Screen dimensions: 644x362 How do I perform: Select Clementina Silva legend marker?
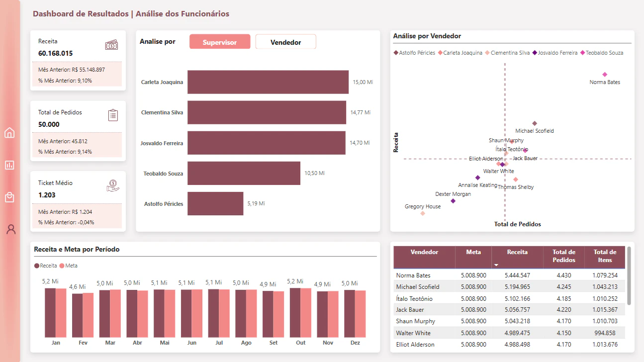pyautogui.click(x=488, y=53)
